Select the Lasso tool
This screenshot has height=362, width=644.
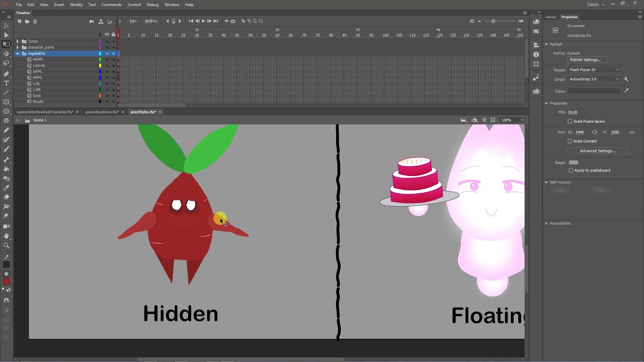tap(6, 63)
